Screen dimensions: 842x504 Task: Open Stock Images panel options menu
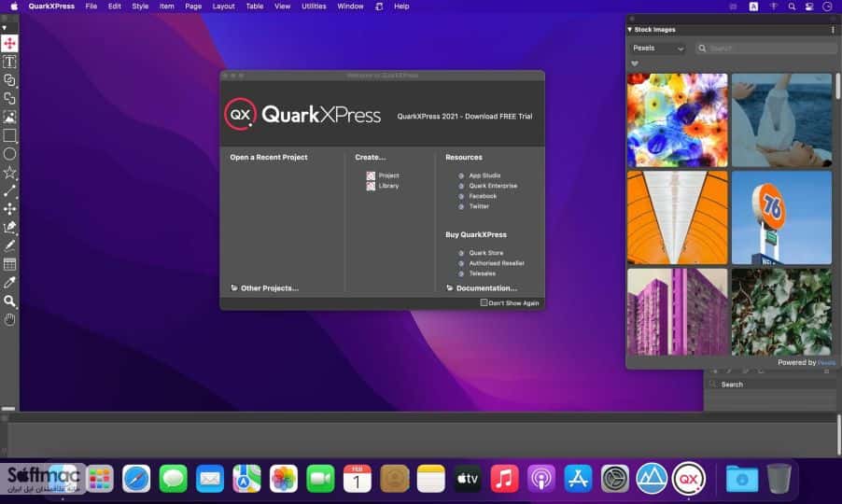tap(833, 30)
